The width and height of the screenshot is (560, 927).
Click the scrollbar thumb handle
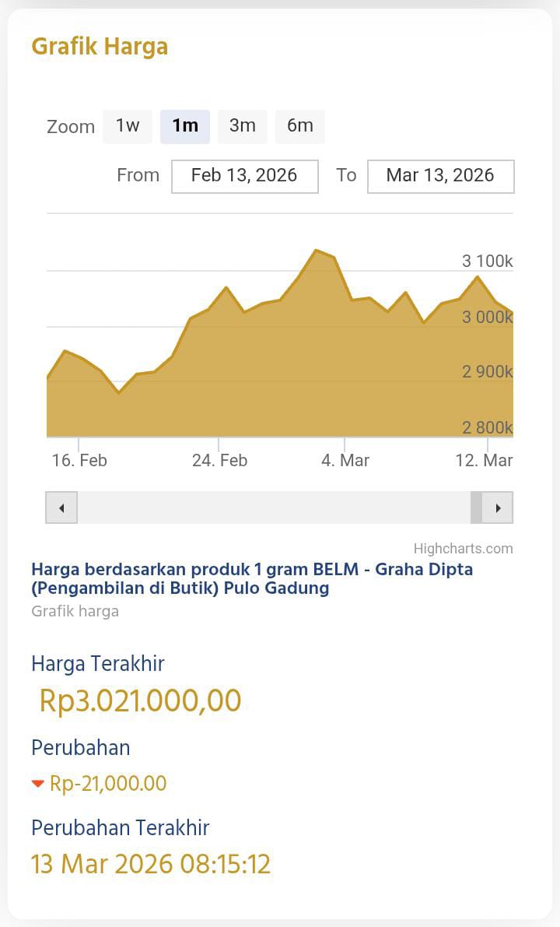pos(476,508)
